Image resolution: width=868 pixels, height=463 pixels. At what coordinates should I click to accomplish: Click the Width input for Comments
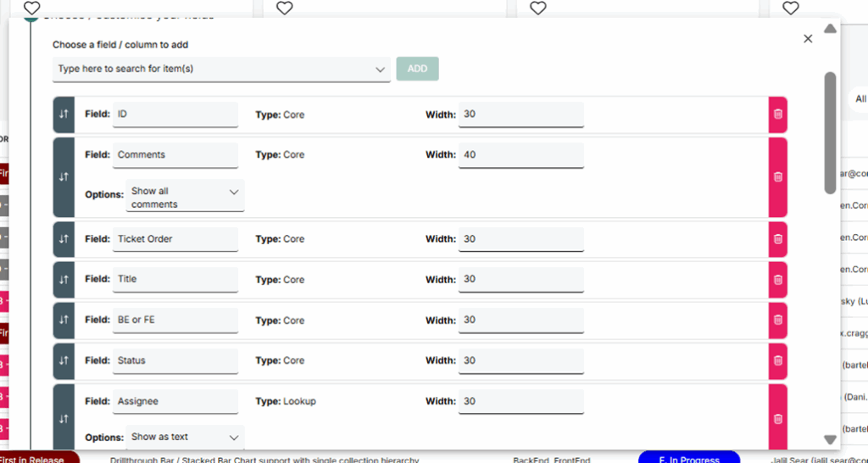click(520, 155)
